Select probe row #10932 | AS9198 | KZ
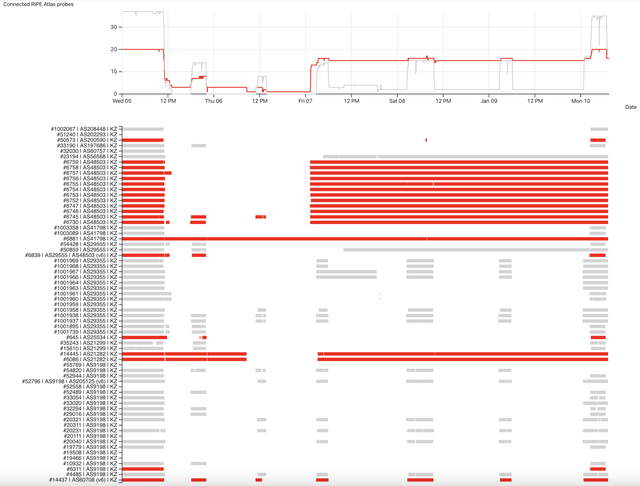The width and height of the screenshot is (640, 486). (x=90, y=464)
